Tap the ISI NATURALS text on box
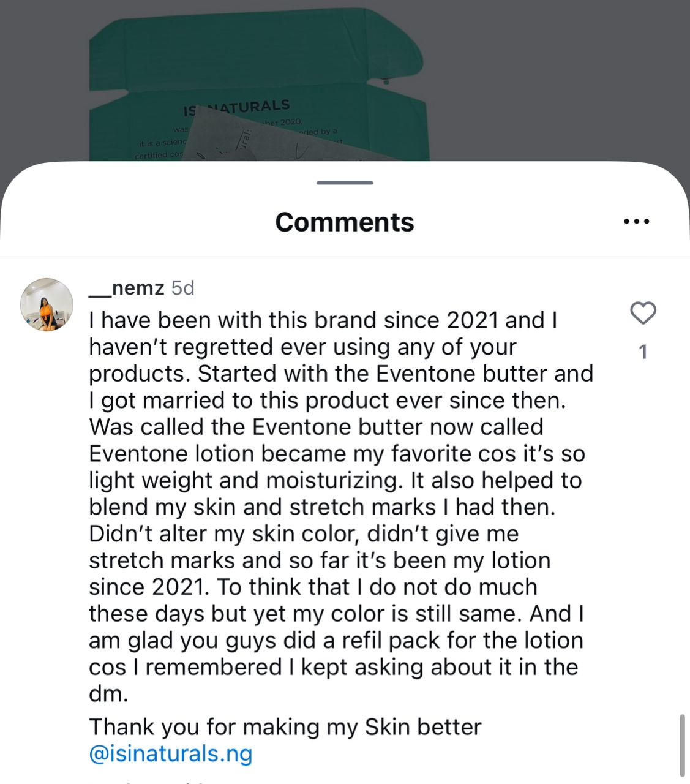690x784 pixels. coord(238,108)
